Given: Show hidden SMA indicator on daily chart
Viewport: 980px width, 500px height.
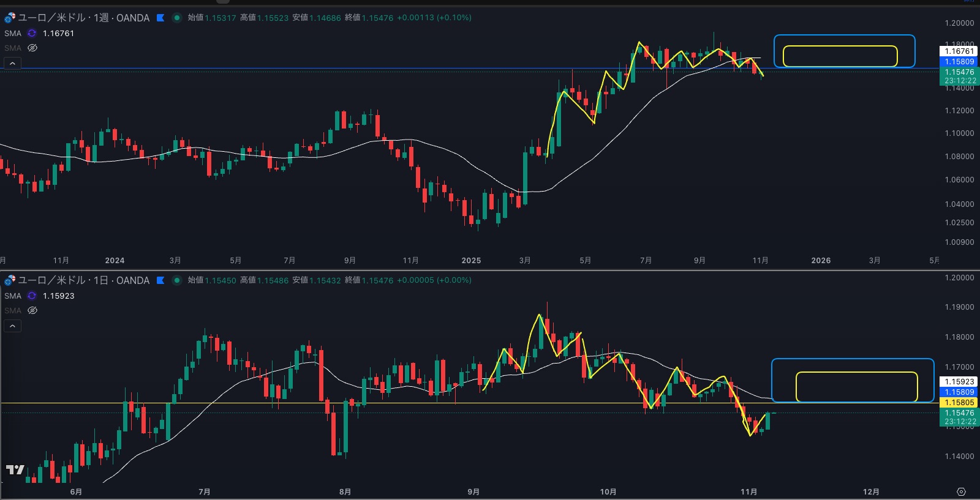Looking at the screenshot, I should (x=32, y=310).
